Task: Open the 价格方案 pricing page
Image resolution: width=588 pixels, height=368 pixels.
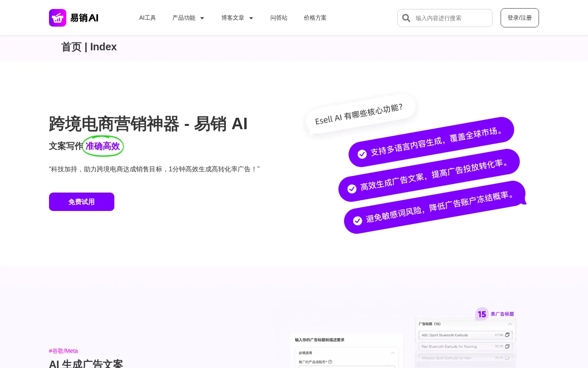Action: (315, 18)
